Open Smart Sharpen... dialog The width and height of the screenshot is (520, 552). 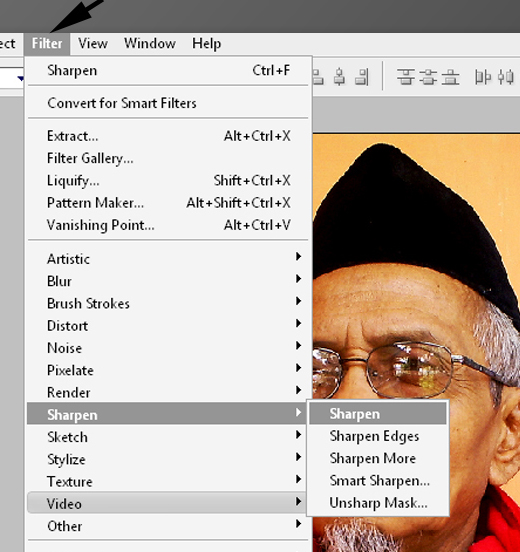[x=378, y=481]
